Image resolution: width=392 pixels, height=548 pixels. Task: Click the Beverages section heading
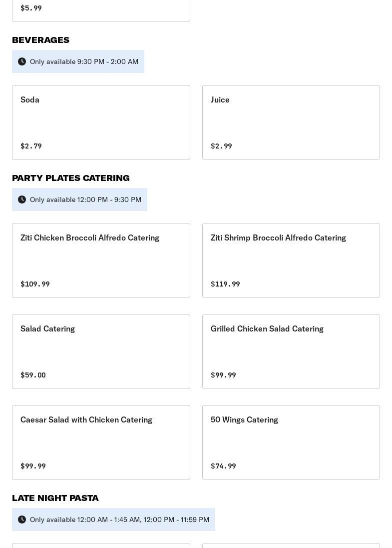[41, 40]
